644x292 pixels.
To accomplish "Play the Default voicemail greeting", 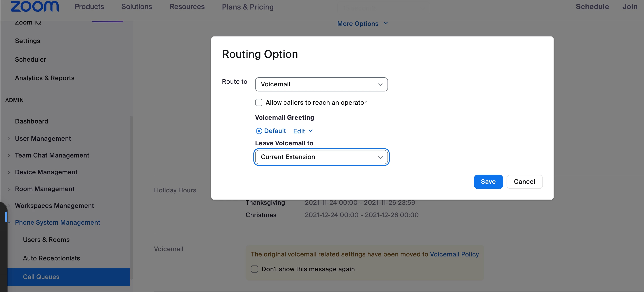I will click(259, 131).
